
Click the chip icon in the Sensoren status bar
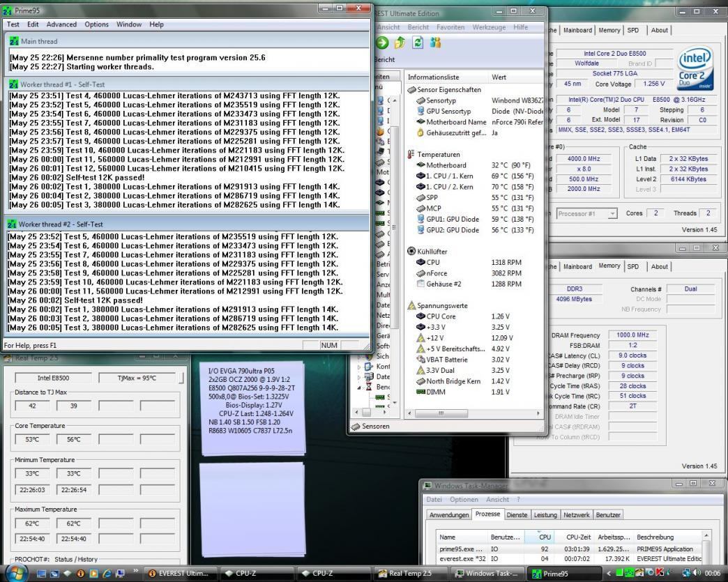tap(356, 427)
